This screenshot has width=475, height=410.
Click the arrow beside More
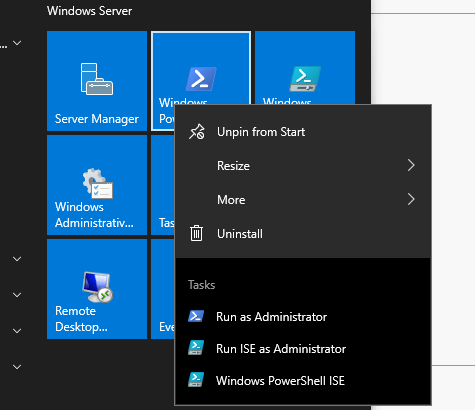pyautogui.click(x=411, y=199)
